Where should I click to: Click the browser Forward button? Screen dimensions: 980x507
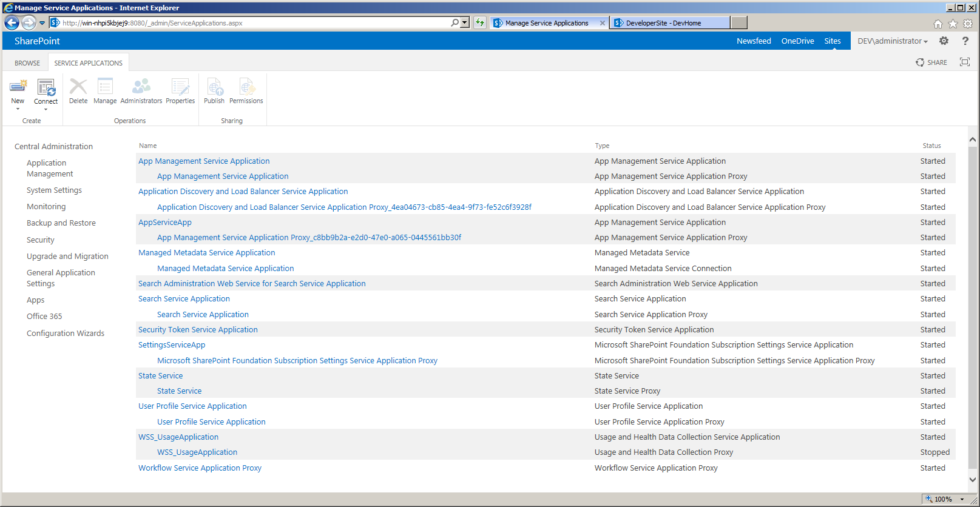pos(29,22)
